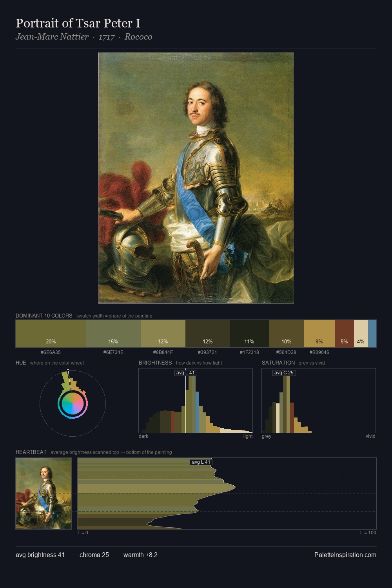Click the olive #6E6A35 swatch showing 20%
The image size is (392, 588).
pos(51,334)
